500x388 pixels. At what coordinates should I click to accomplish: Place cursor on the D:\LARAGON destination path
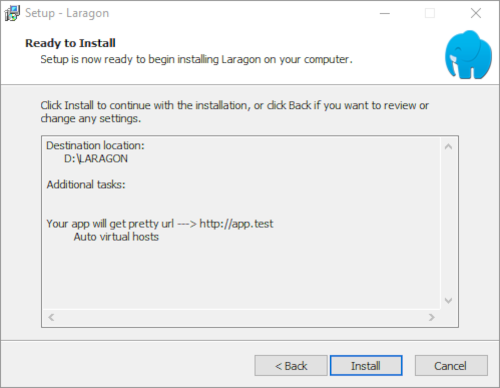coord(96,159)
